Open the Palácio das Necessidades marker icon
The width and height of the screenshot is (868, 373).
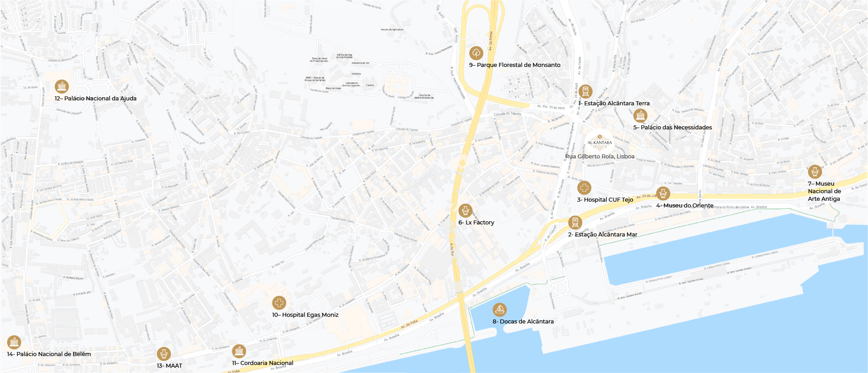point(640,116)
